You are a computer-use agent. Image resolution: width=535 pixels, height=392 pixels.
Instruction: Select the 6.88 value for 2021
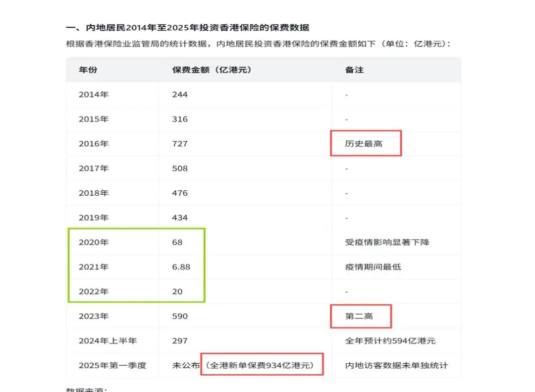(x=181, y=267)
